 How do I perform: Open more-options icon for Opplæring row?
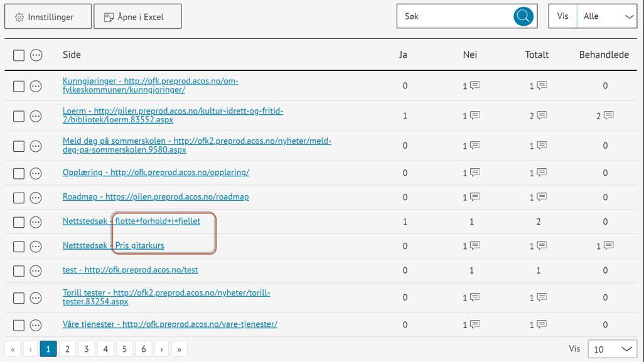pyautogui.click(x=36, y=173)
